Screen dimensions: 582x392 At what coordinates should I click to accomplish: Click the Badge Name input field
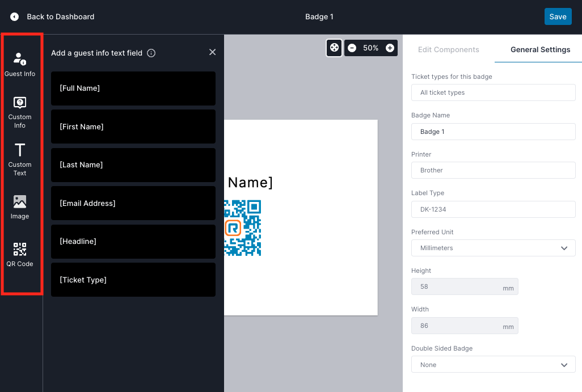tap(494, 132)
